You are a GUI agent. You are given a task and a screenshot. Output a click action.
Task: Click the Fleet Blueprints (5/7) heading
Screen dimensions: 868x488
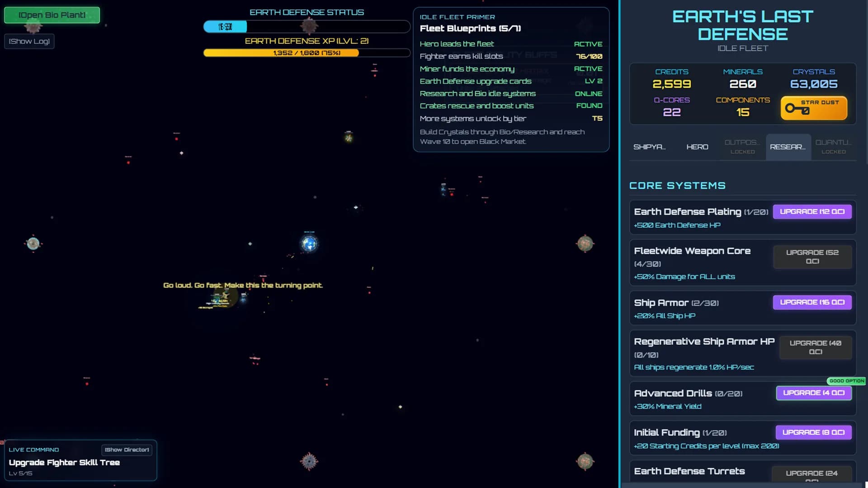470,28
